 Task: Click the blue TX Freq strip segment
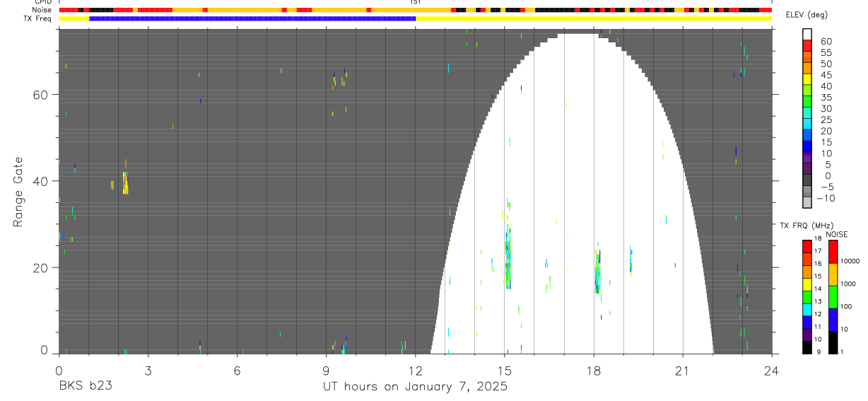point(252,18)
